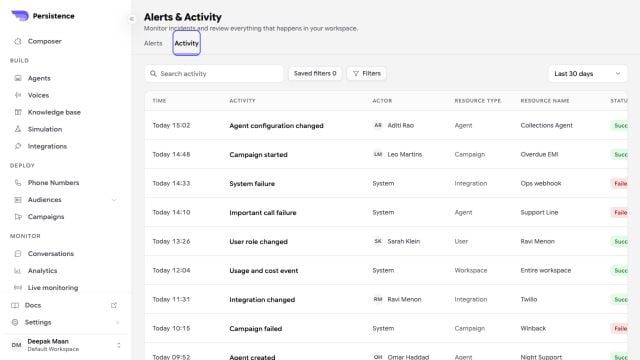Open the User role changed activity
The height and width of the screenshot is (360, 640).
point(258,242)
